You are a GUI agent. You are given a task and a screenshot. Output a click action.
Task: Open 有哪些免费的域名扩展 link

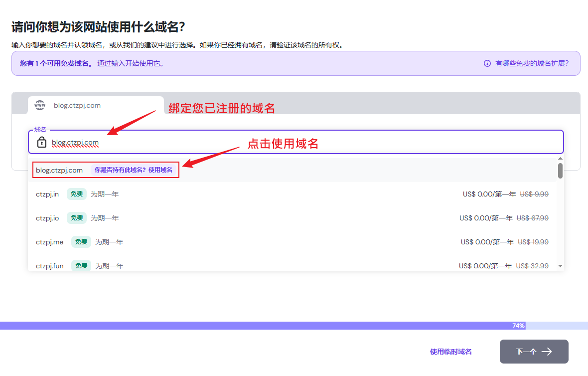pyautogui.click(x=531, y=63)
